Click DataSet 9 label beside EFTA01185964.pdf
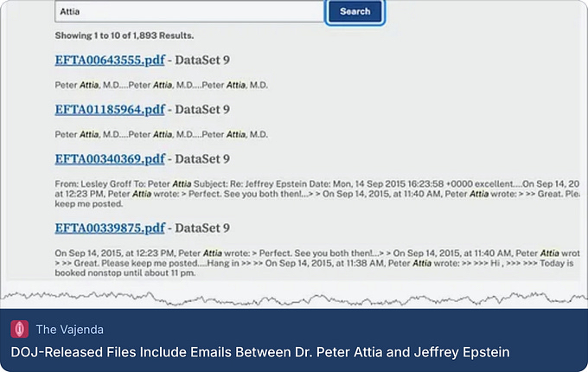This screenshot has height=372, width=588. [x=203, y=109]
